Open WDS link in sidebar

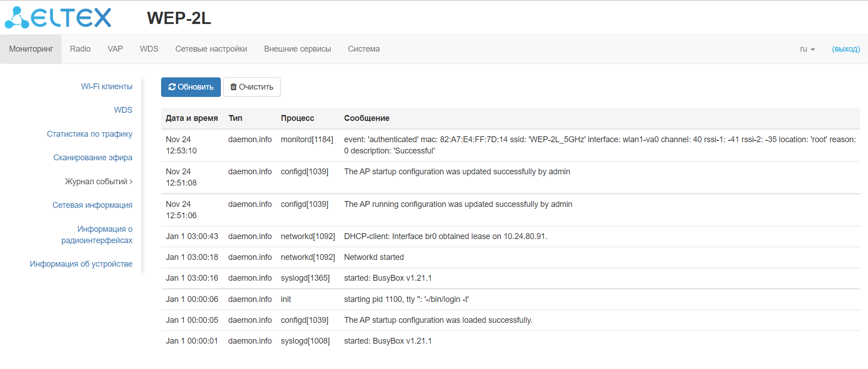pyautogui.click(x=123, y=110)
